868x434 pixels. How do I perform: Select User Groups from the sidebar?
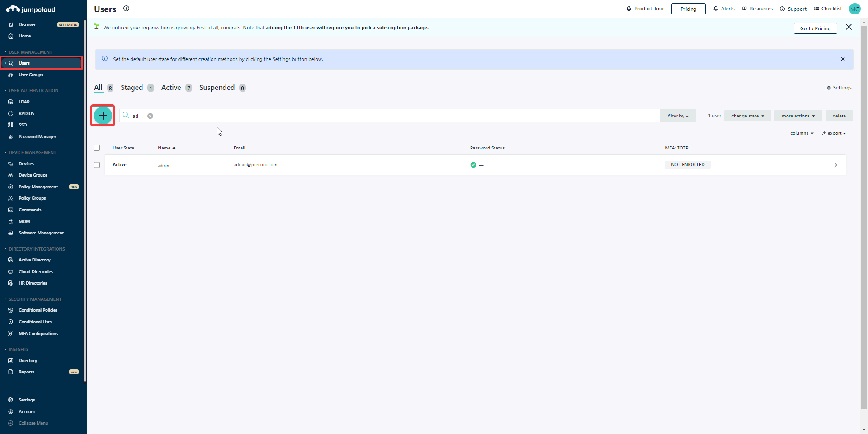click(x=31, y=75)
